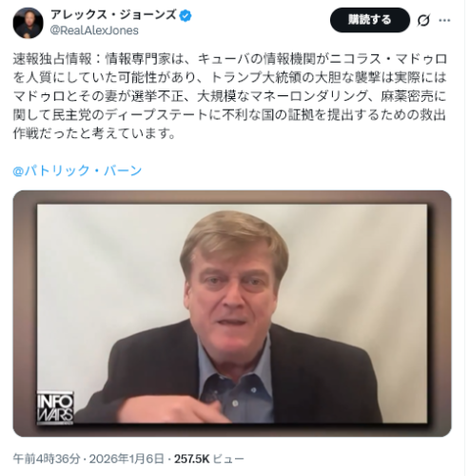Screen dimensions: 469x476
Task: Open the three-dot more options menu
Action: coord(444,20)
